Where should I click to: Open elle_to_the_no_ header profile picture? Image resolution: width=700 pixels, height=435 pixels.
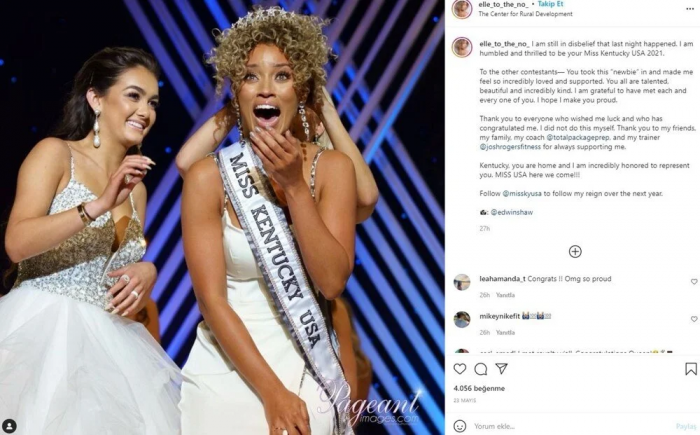click(462, 9)
